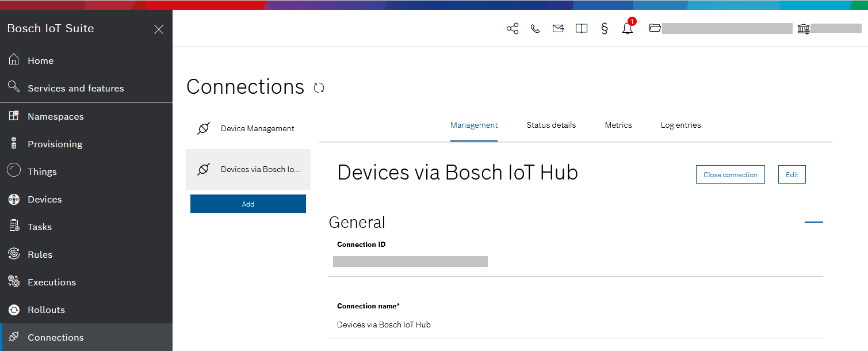The height and width of the screenshot is (351, 868).
Task: Click the Executions gears icon
Action: click(14, 281)
